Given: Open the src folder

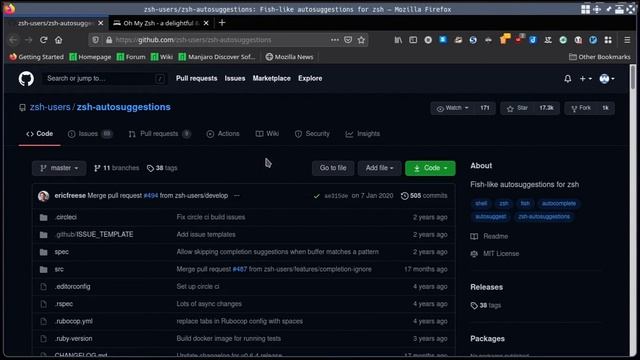Looking at the screenshot, I should (59, 269).
